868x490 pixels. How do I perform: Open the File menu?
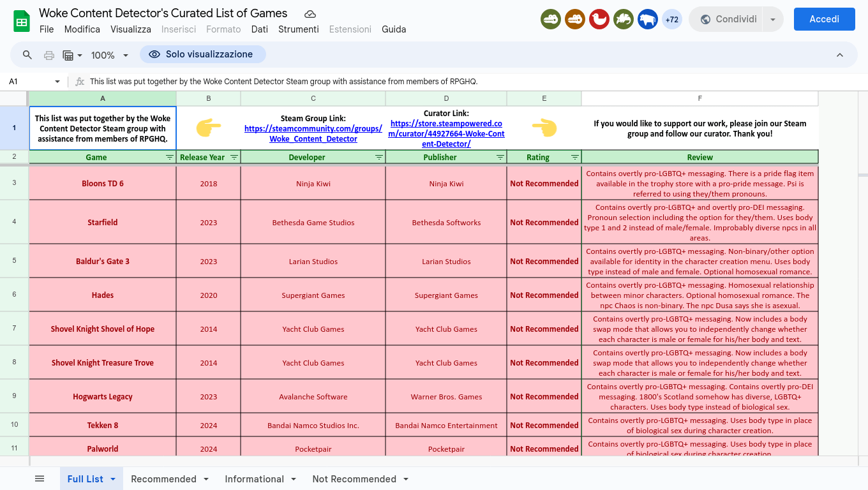click(47, 29)
